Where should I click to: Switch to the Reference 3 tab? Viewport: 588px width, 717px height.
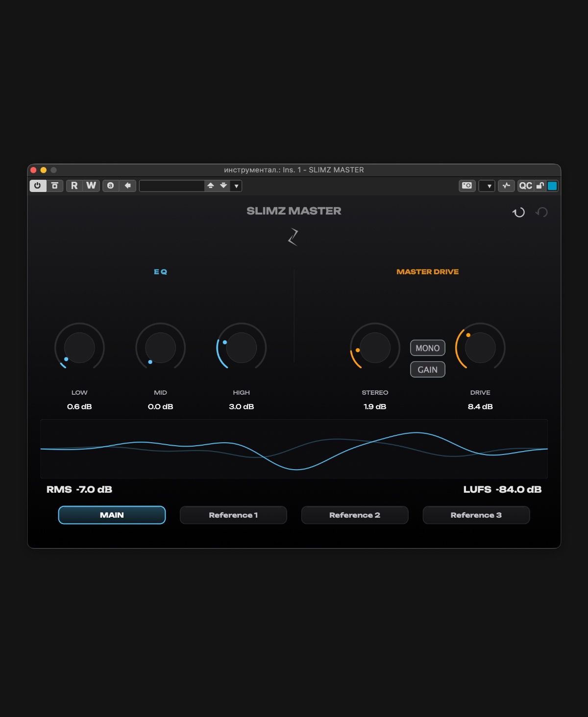point(476,515)
